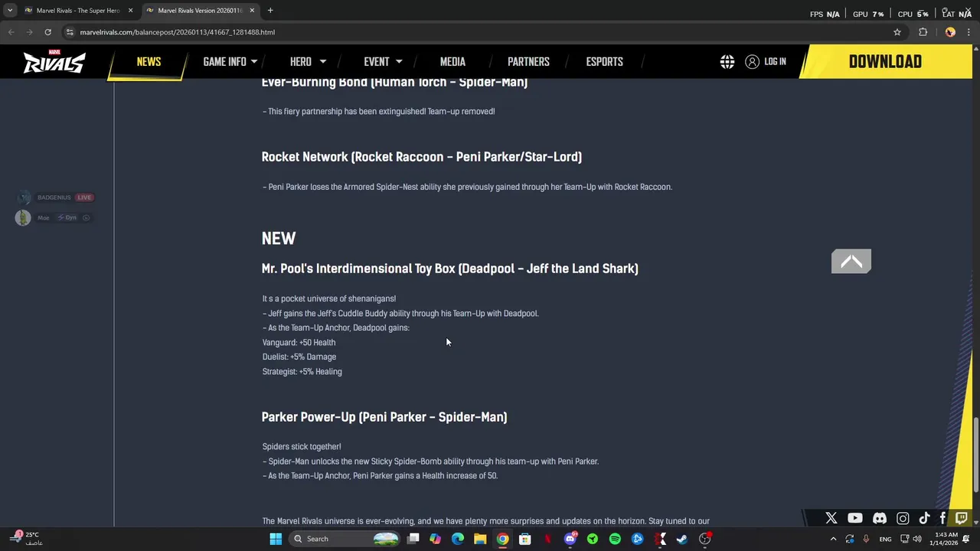Open the weather widget showing 25°C
980x551 pixels.
26,539
